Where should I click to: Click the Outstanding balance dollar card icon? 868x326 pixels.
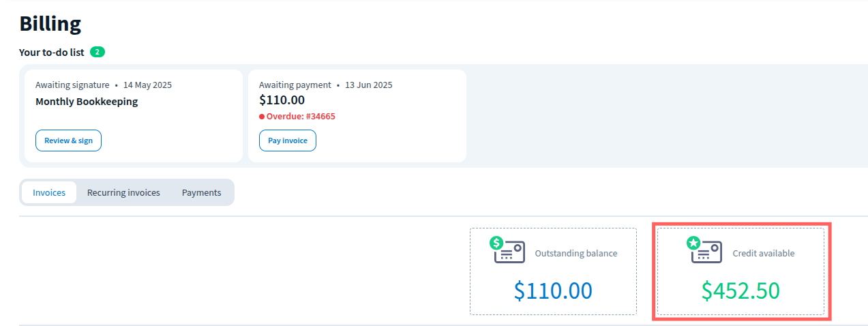507,250
